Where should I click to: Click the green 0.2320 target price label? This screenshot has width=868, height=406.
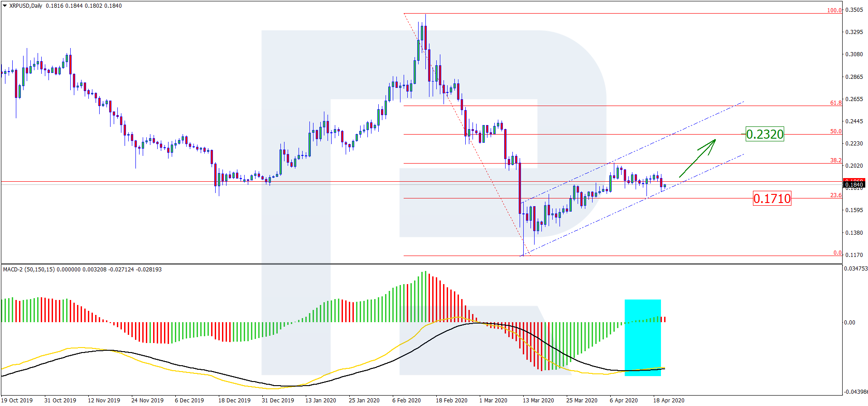point(765,134)
